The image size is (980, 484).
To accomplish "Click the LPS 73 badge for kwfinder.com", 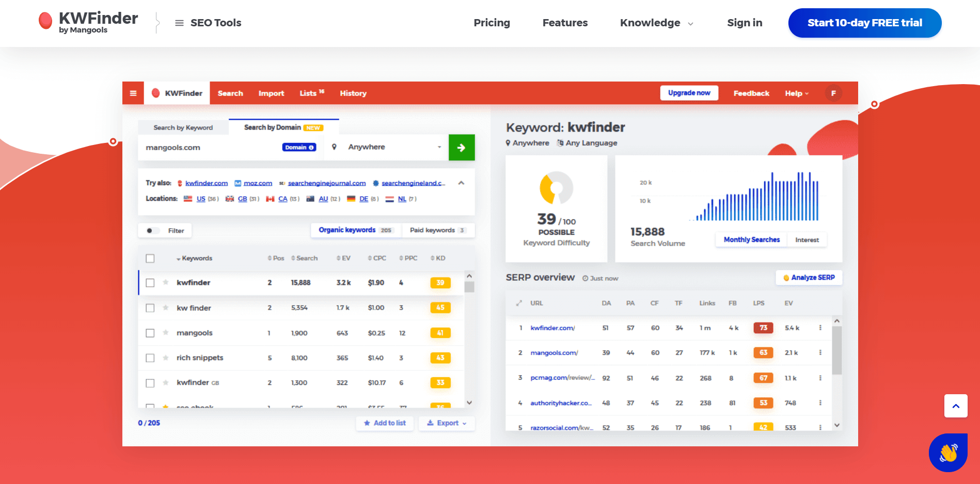I will coord(763,328).
